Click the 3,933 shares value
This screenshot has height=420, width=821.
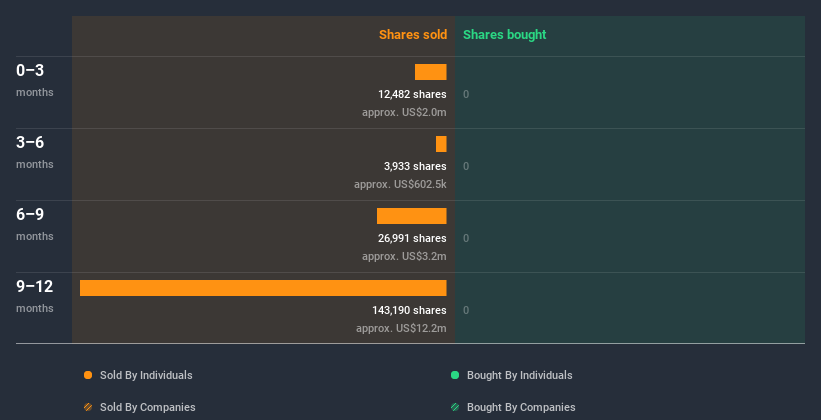(415, 166)
